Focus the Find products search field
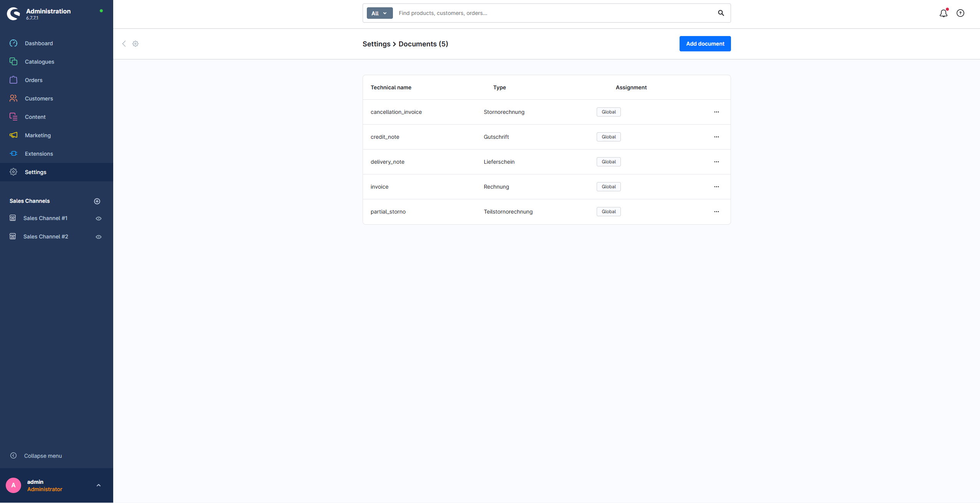This screenshot has height=503, width=980. coord(553,13)
